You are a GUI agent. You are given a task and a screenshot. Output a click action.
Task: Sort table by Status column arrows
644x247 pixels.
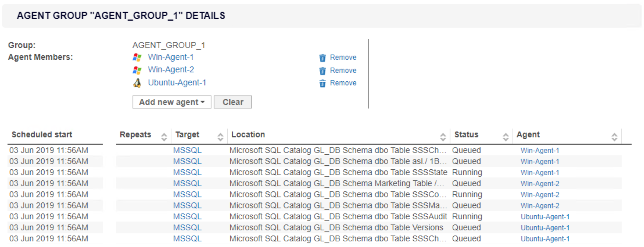click(505, 137)
